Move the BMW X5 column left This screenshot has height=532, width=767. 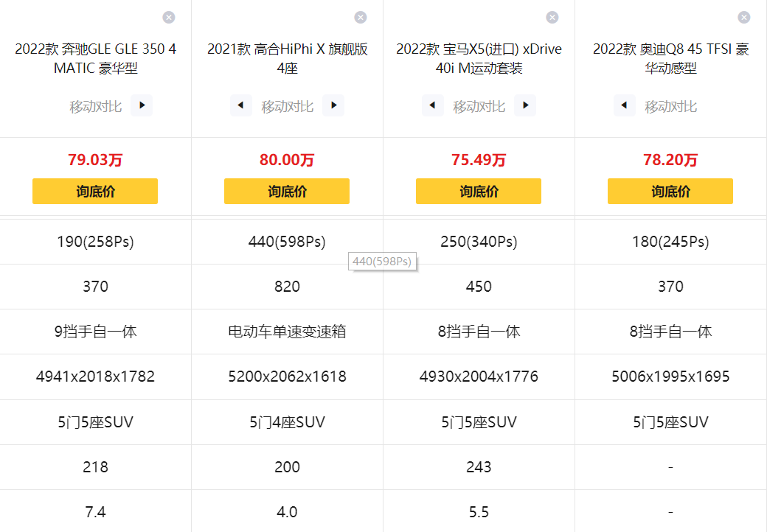[432, 105]
